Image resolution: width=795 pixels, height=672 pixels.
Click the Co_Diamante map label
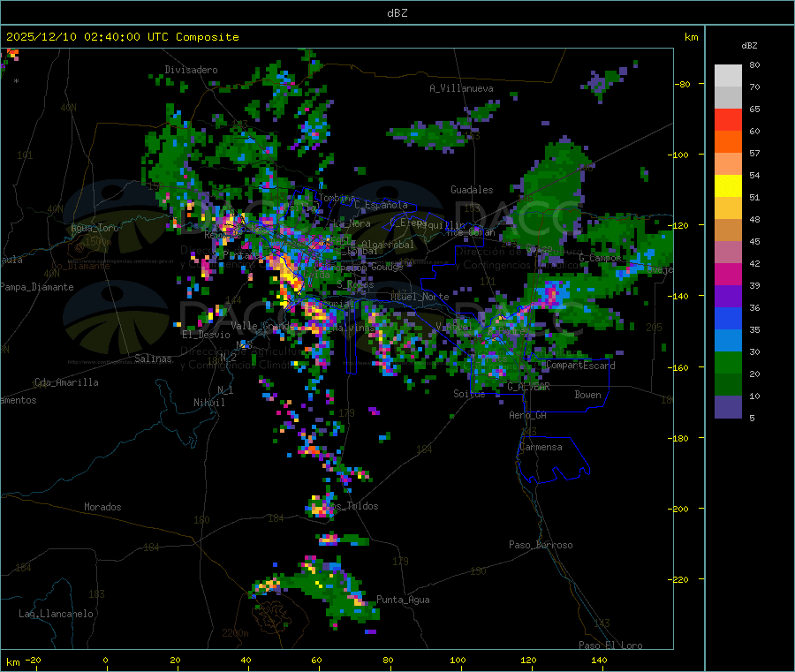80,266
